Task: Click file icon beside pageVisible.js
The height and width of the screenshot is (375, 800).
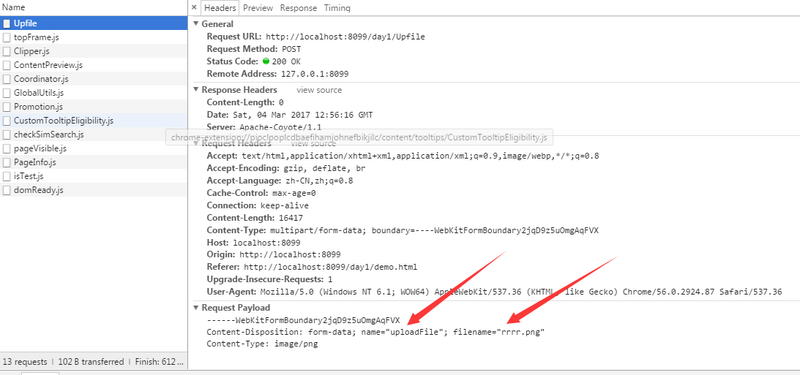Action: pos(7,148)
